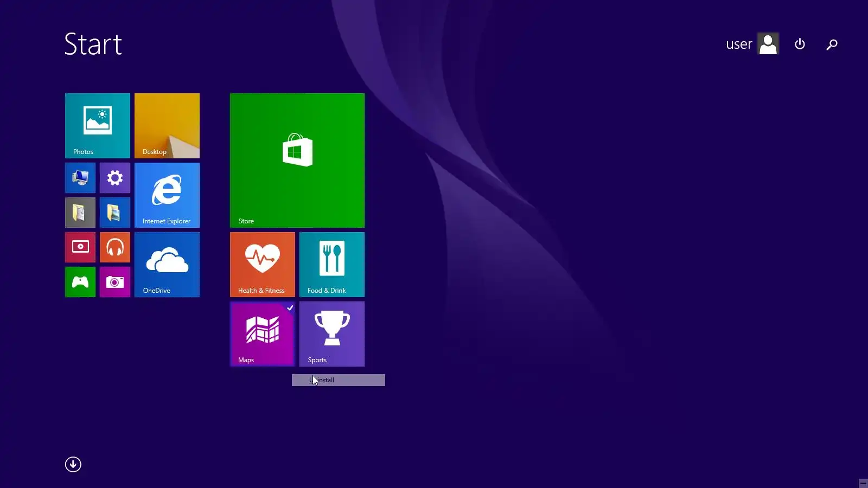The width and height of the screenshot is (868, 488).
Task: Open the Games controller tile
Action: click(x=80, y=282)
